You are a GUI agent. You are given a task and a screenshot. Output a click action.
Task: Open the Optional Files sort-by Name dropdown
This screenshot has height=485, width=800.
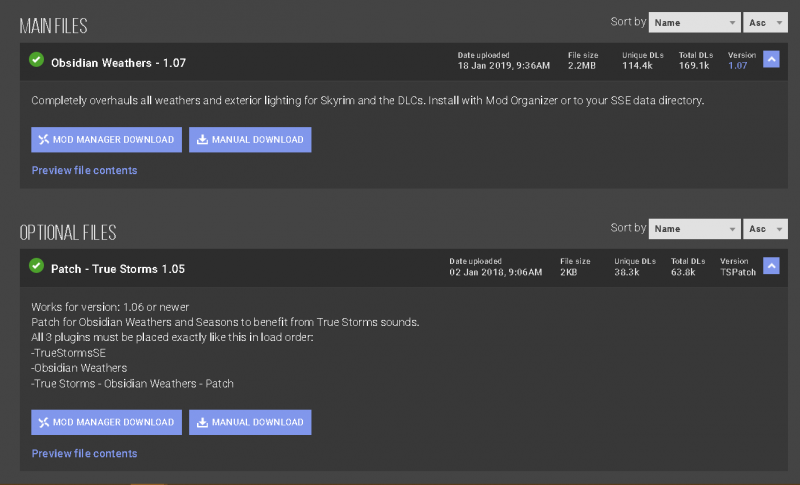(x=694, y=228)
